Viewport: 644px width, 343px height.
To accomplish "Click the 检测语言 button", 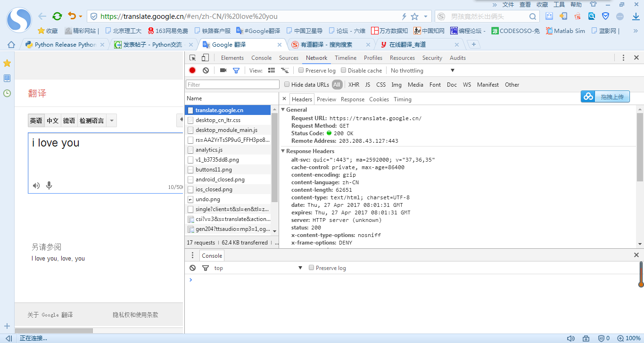I will coord(91,121).
